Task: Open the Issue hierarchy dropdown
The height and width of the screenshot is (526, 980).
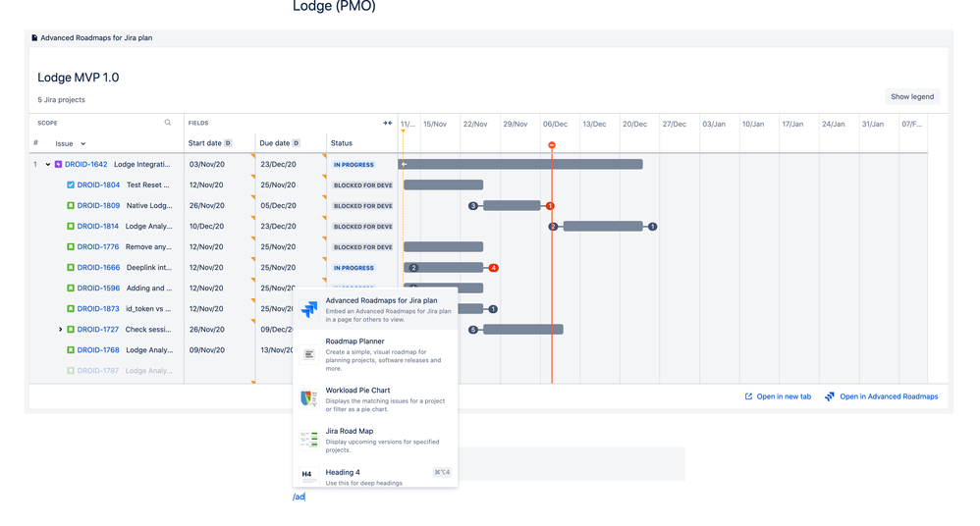Action: [70, 143]
